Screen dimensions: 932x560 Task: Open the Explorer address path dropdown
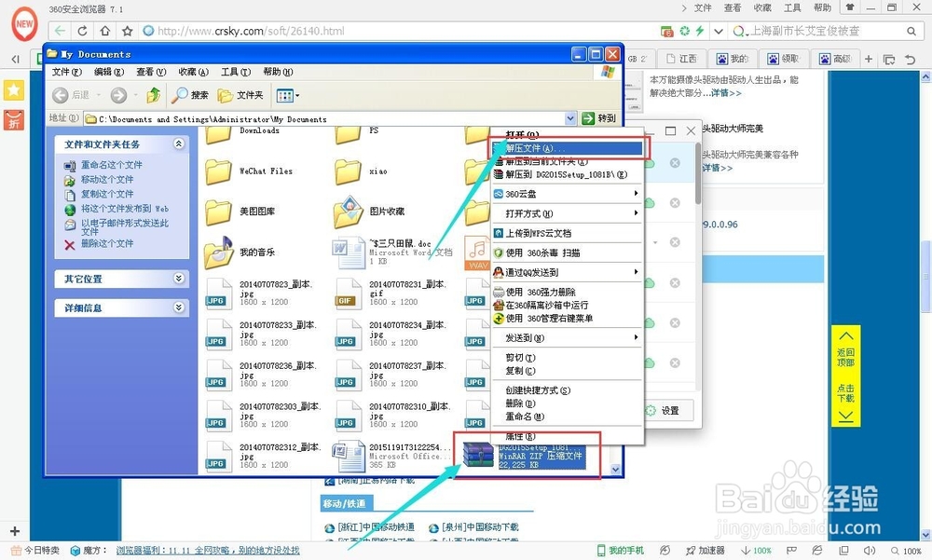[570, 118]
